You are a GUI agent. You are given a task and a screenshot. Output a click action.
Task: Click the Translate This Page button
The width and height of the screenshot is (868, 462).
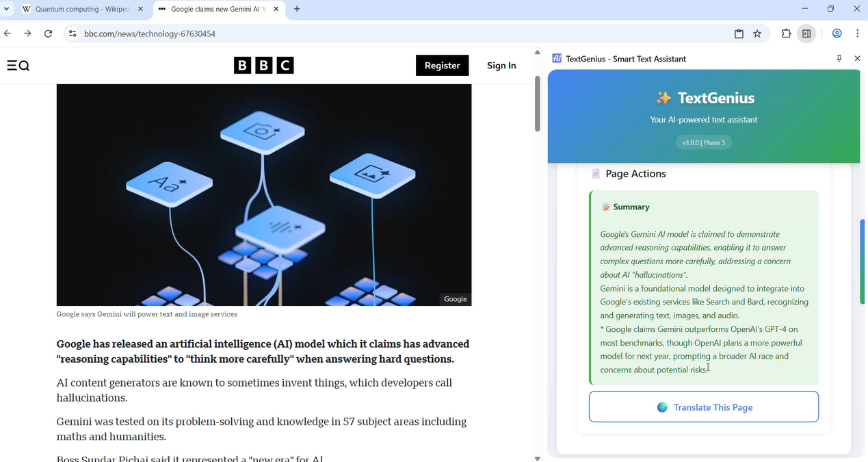click(x=704, y=407)
